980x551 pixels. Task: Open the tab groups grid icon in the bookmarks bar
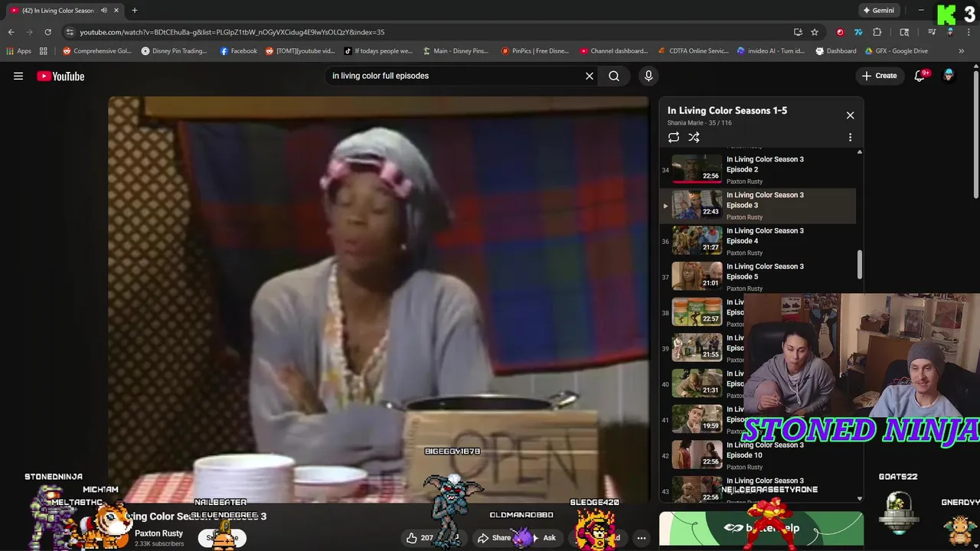(x=44, y=51)
